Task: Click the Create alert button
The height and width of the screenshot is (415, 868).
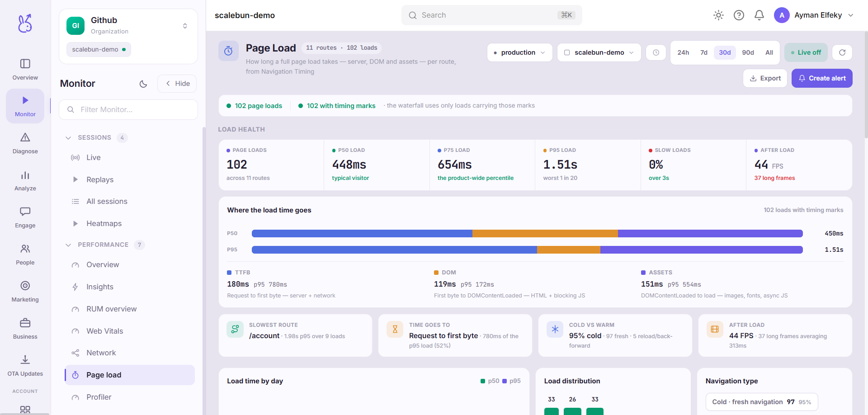Action: point(822,78)
